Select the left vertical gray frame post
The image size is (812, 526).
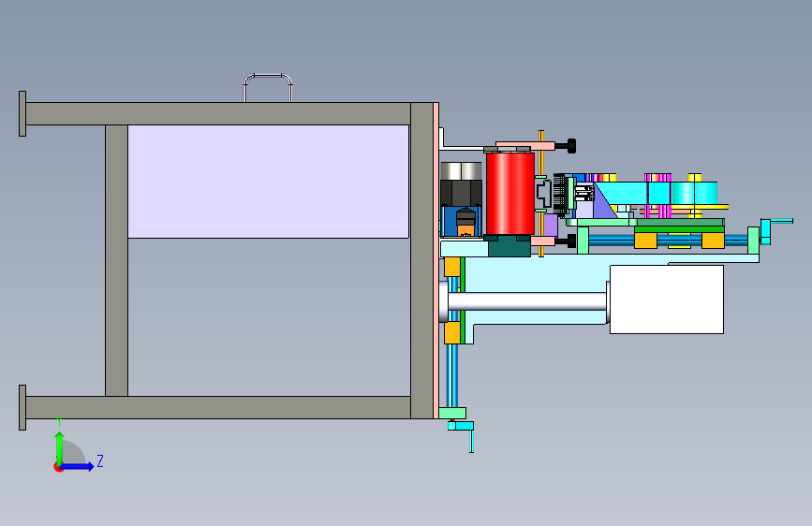[x=116, y=260]
